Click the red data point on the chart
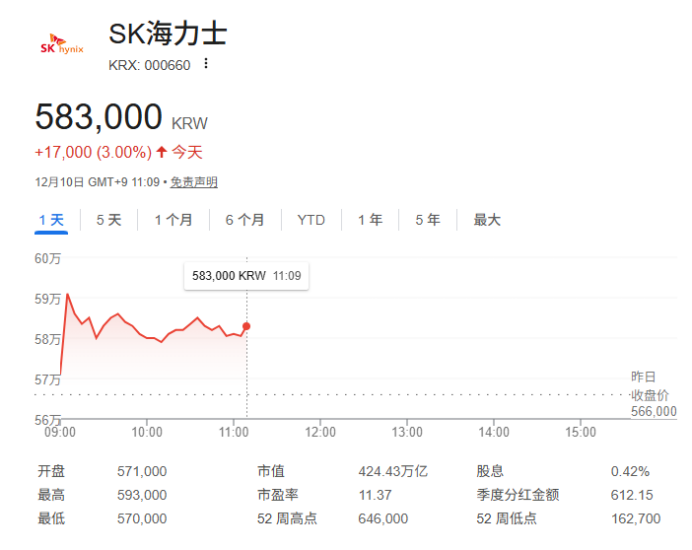The image size is (692, 550). pyautogui.click(x=247, y=326)
